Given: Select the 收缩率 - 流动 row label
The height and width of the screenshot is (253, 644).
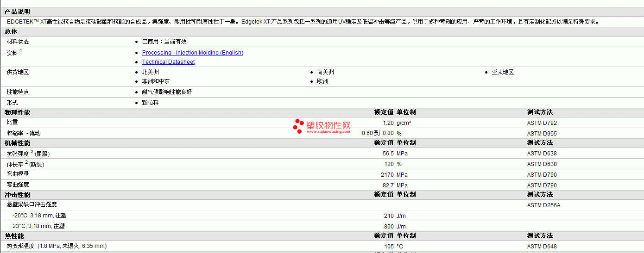Looking at the screenshot, I should tap(24, 133).
